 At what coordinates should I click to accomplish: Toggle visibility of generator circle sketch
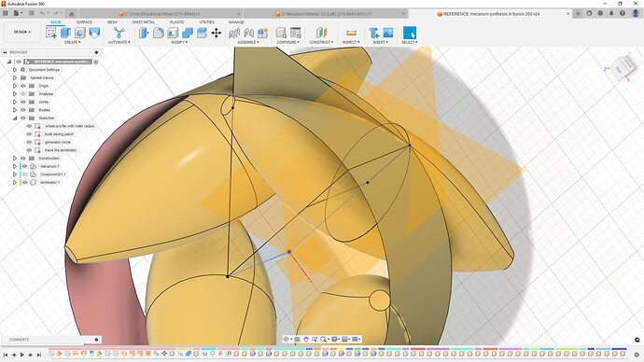click(29, 142)
